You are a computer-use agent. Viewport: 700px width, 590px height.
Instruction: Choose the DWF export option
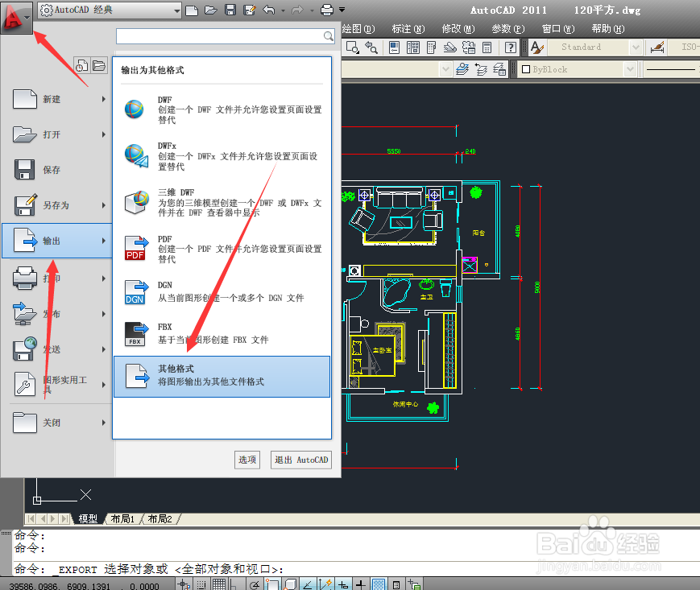(222, 109)
